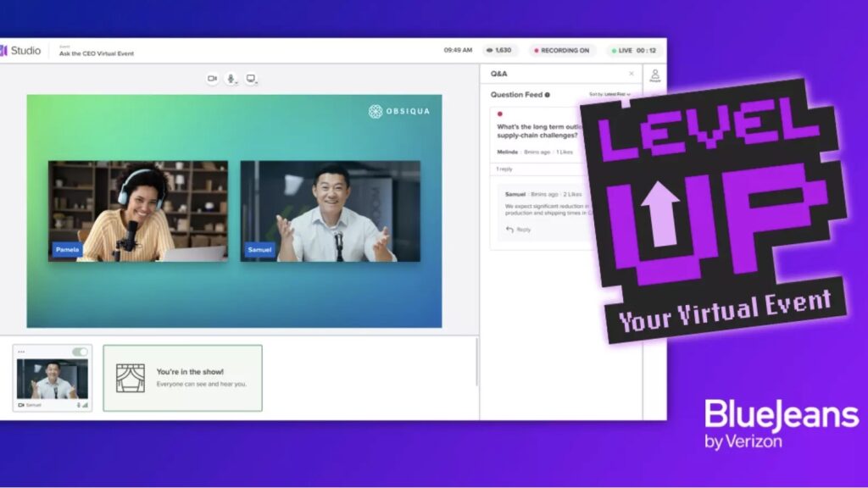Click the screen share monitor icon
Image resolution: width=868 pixels, height=488 pixels.
(x=251, y=78)
